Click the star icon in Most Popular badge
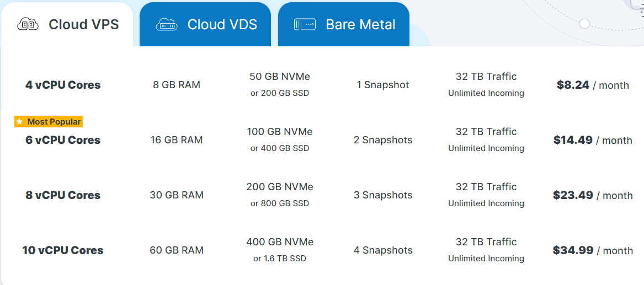 tap(20, 122)
